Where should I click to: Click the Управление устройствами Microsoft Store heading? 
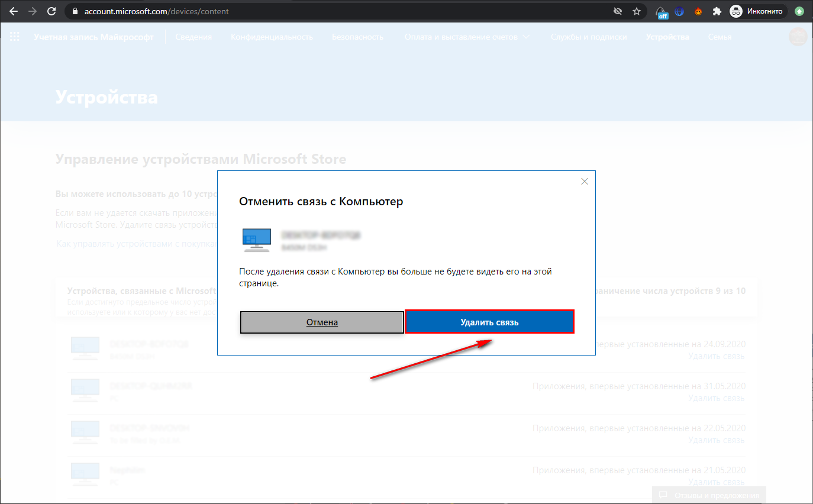click(x=201, y=159)
